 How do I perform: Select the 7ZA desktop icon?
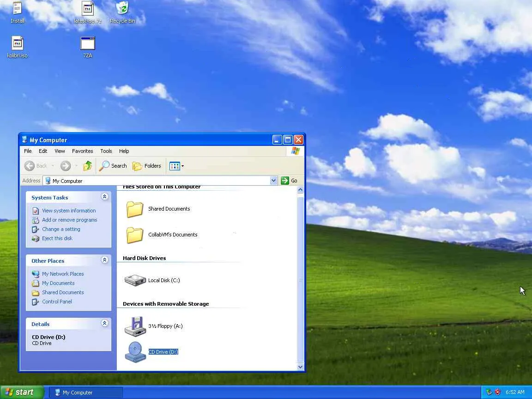88,47
